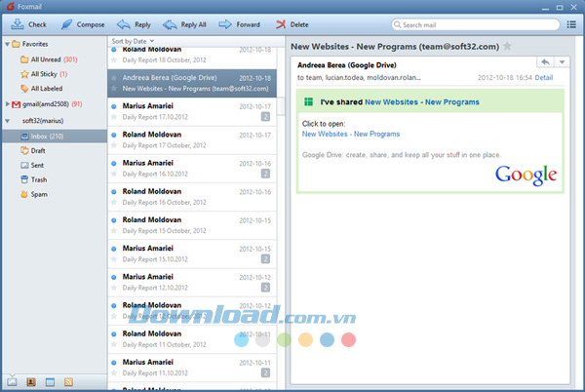Click conversation count badge on Daily Report 16.10.2012
The height and width of the screenshot is (392, 585).
coord(265,174)
